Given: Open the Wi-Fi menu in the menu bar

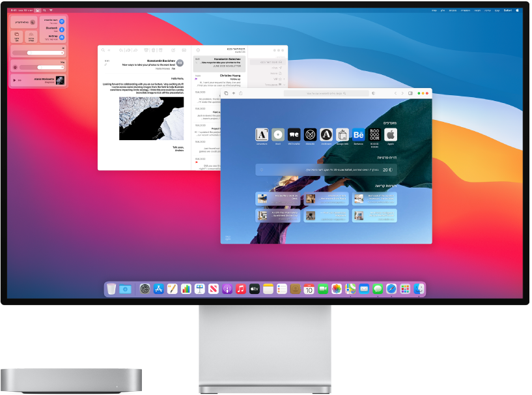Looking at the screenshot, I should tap(51, 10).
